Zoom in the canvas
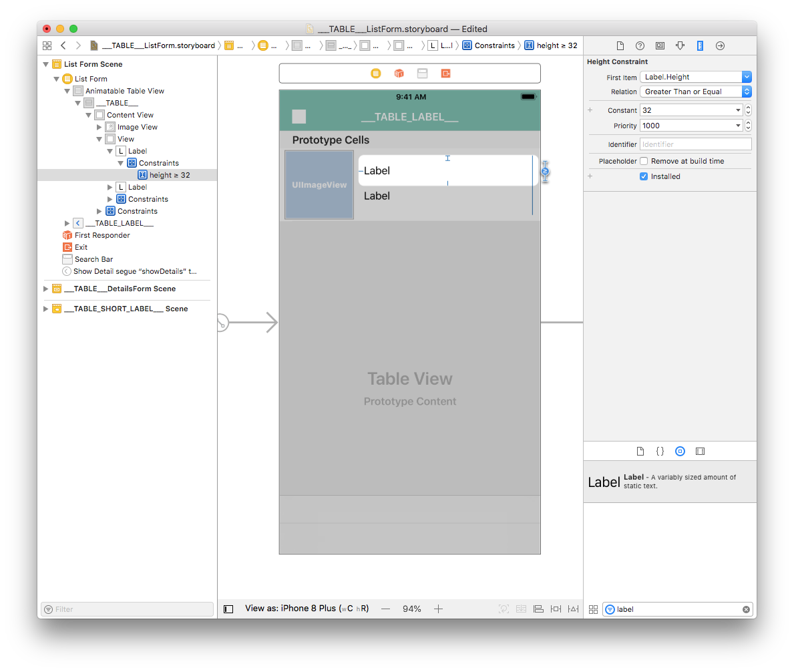Viewport: 794px width, 672px height. point(439,609)
